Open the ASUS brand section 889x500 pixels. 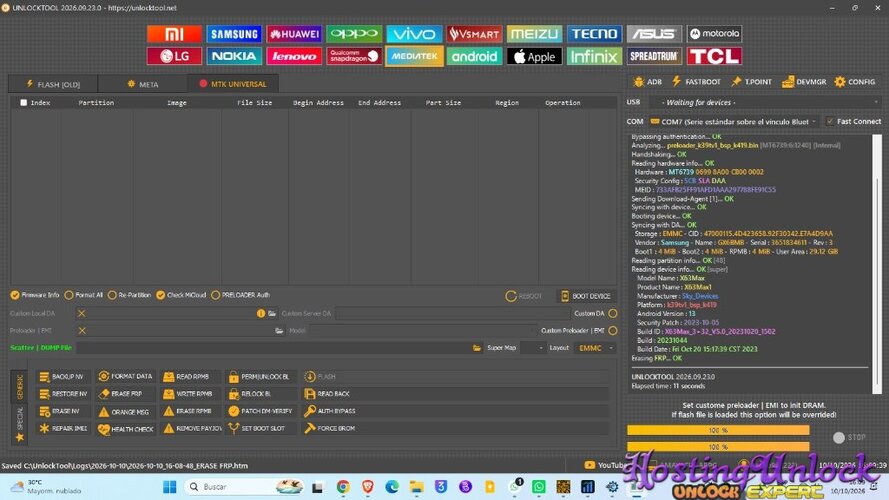(654, 34)
